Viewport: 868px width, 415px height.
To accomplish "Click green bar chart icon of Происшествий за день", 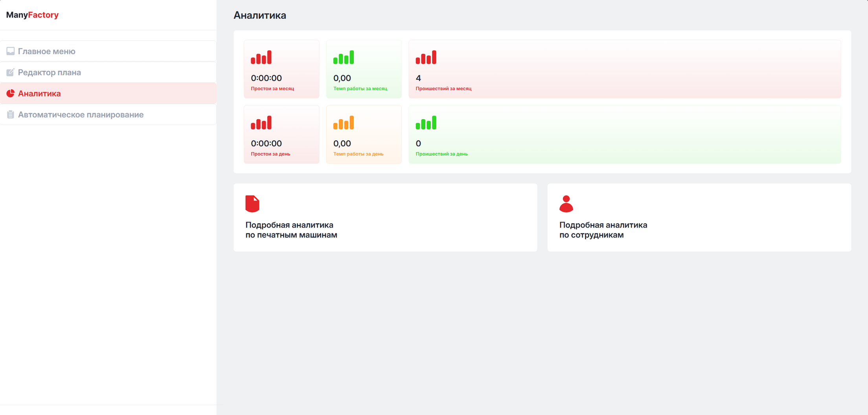I will (426, 123).
